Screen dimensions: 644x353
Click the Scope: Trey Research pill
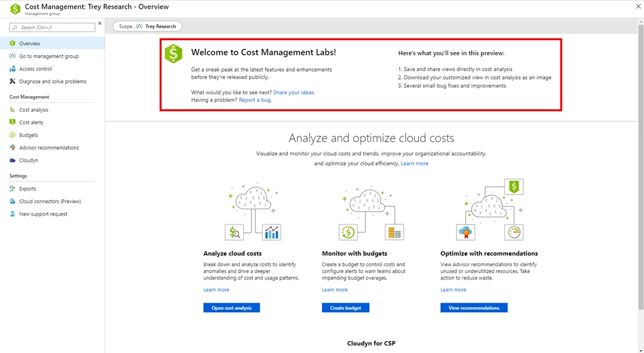tap(147, 26)
